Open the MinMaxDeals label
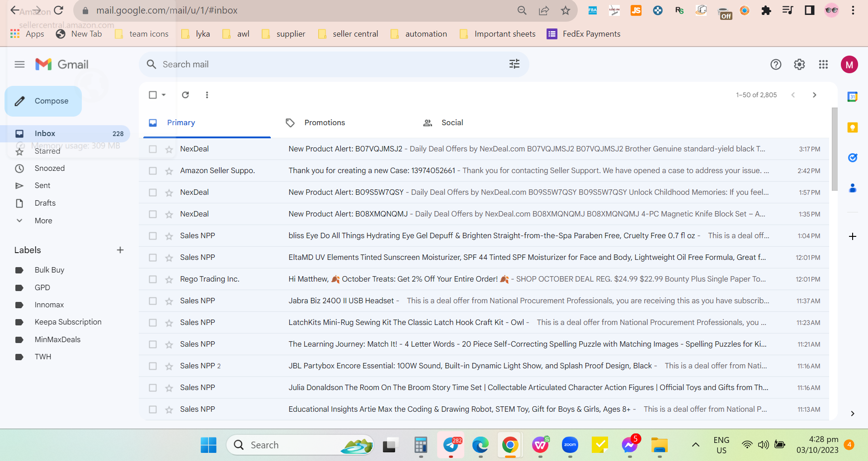 point(57,339)
